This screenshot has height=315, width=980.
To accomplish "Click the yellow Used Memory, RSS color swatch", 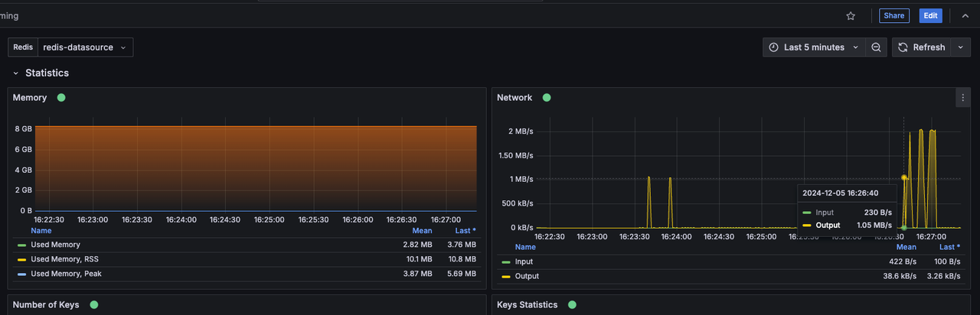I will 21,259.
